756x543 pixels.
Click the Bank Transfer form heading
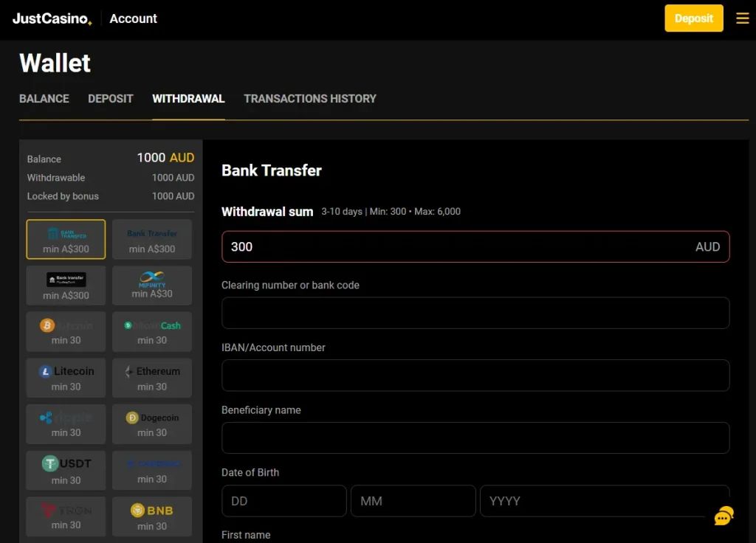pyautogui.click(x=272, y=170)
